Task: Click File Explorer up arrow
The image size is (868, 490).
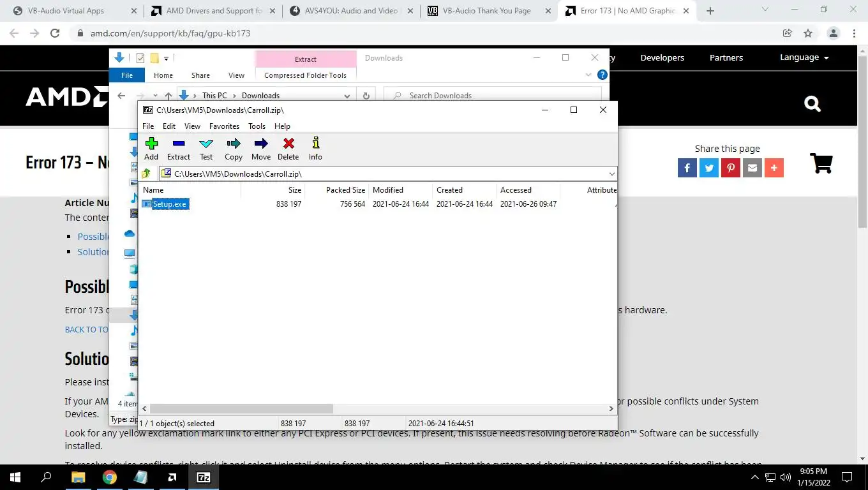Action: 168,96
